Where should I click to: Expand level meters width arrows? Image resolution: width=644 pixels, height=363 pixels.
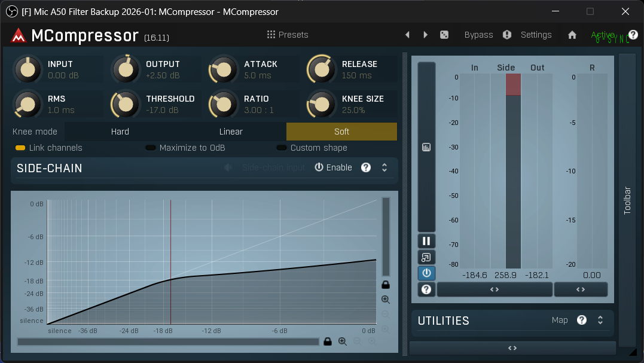tap(495, 289)
